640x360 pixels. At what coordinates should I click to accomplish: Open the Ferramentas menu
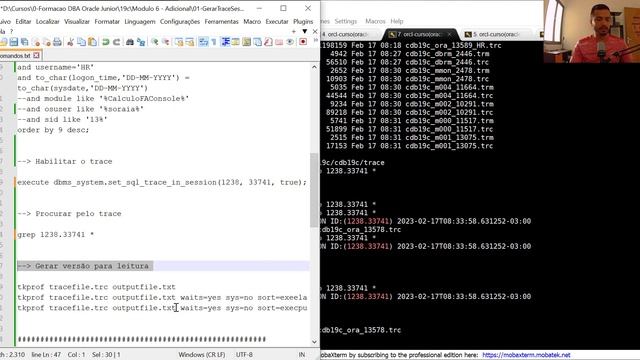222,22
